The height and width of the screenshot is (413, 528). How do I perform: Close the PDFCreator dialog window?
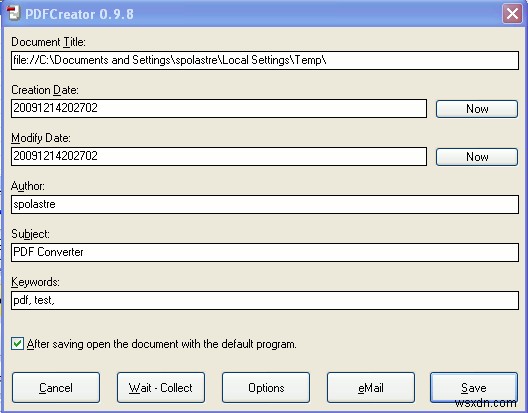512,14
